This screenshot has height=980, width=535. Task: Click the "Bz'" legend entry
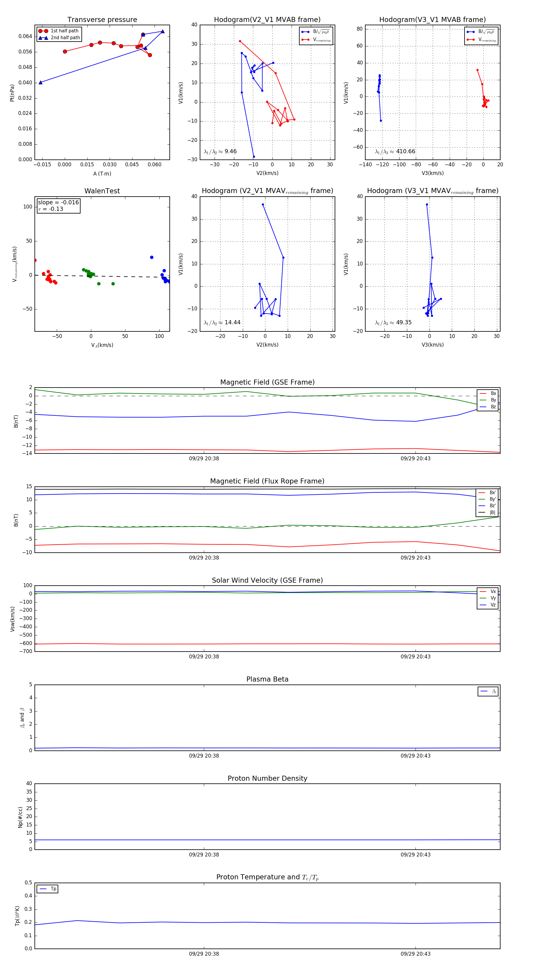487,506
